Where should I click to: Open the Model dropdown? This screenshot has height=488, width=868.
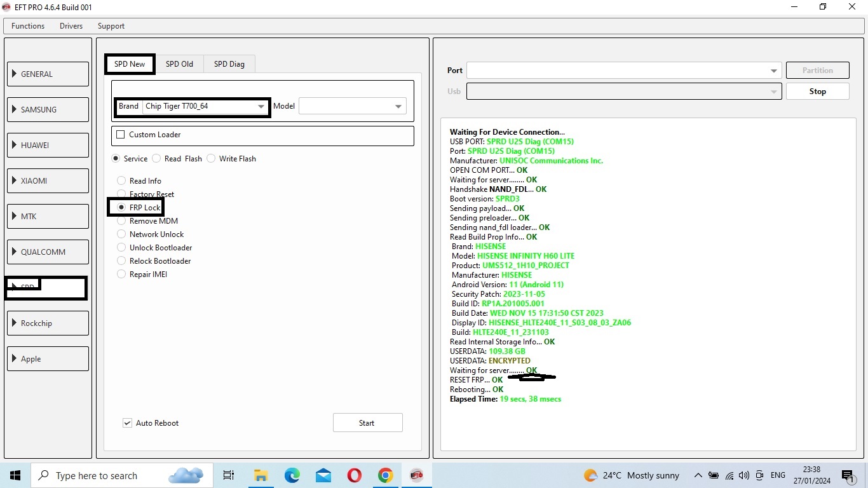tap(352, 106)
